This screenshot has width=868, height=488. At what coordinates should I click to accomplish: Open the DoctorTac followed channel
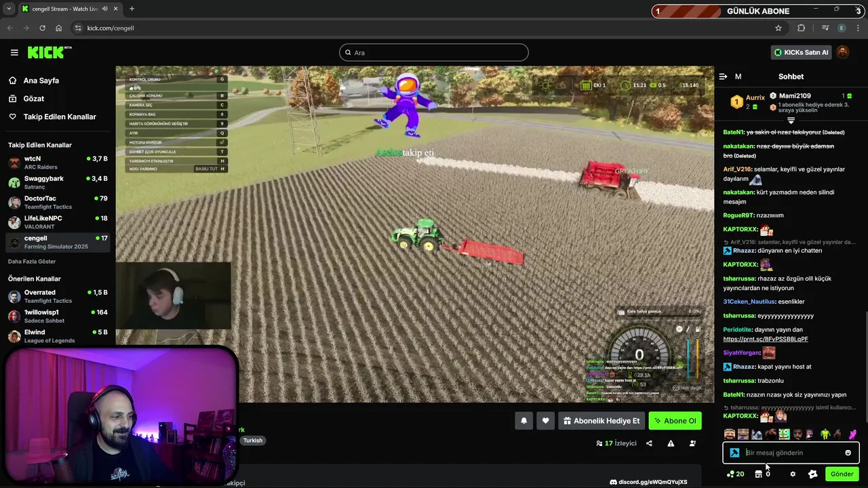[x=58, y=202]
